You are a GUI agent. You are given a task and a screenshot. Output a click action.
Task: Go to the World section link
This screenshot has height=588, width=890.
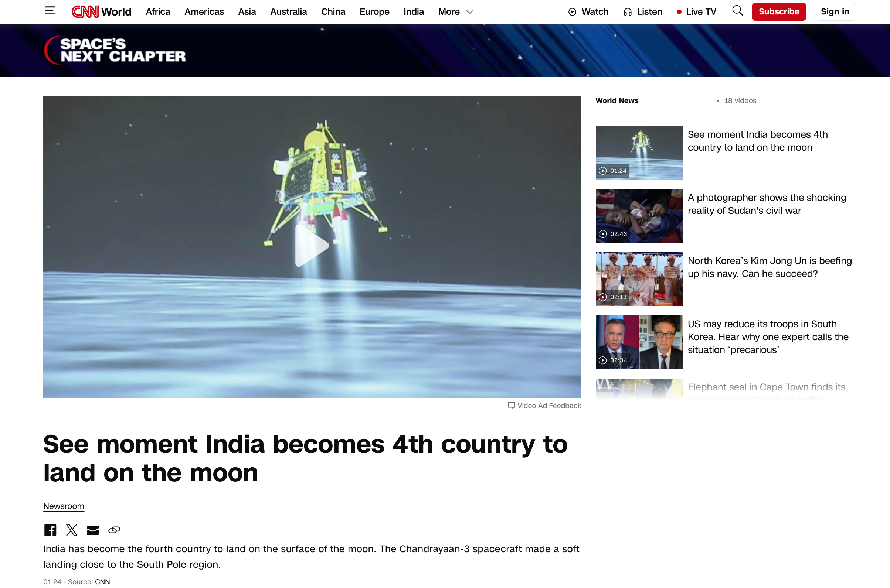pos(116,12)
